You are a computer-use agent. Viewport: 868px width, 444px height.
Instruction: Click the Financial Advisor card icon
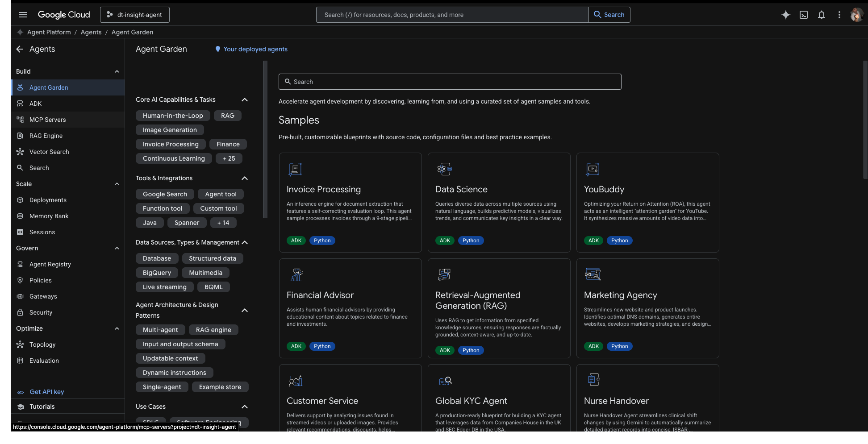click(x=296, y=275)
